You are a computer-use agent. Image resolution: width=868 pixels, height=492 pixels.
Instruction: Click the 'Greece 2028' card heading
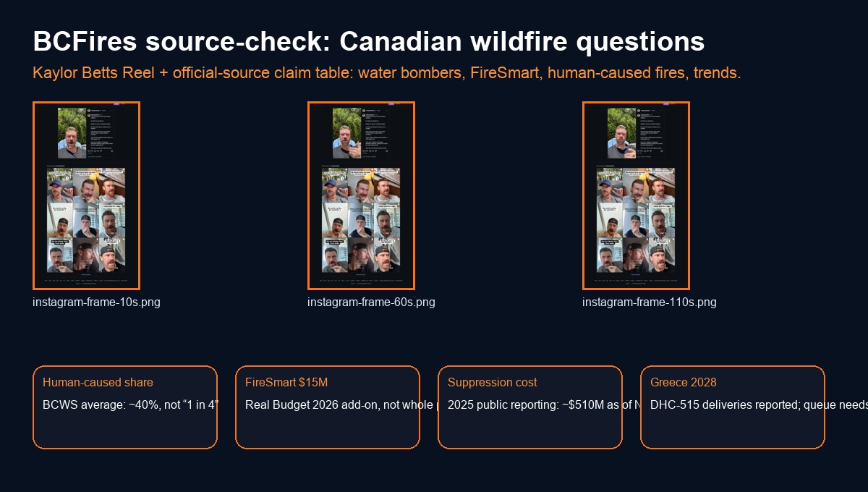(x=684, y=383)
